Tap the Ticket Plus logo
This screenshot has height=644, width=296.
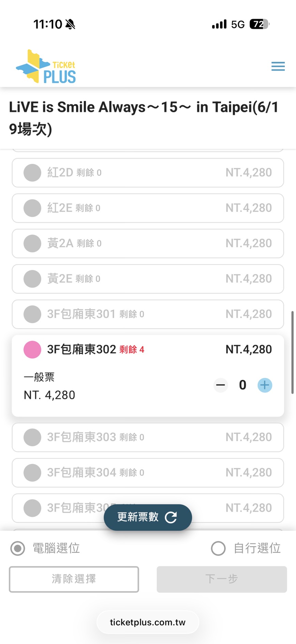click(x=46, y=67)
